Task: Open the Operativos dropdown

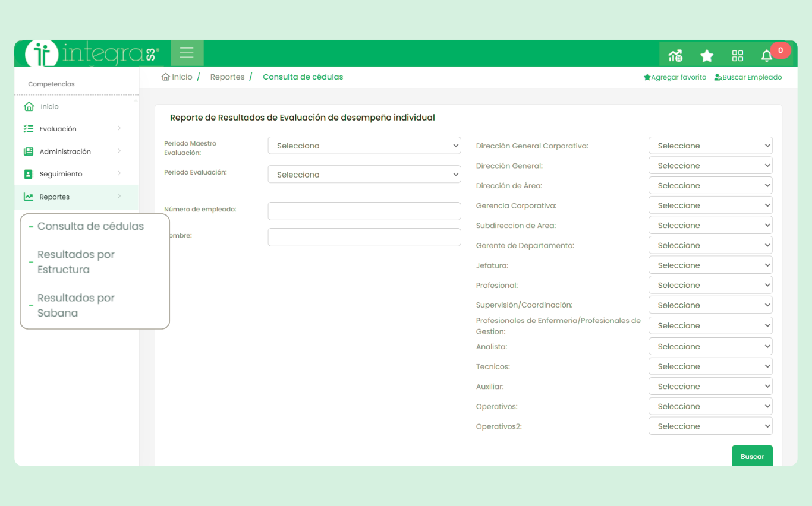Action: [x=710, y=406]
